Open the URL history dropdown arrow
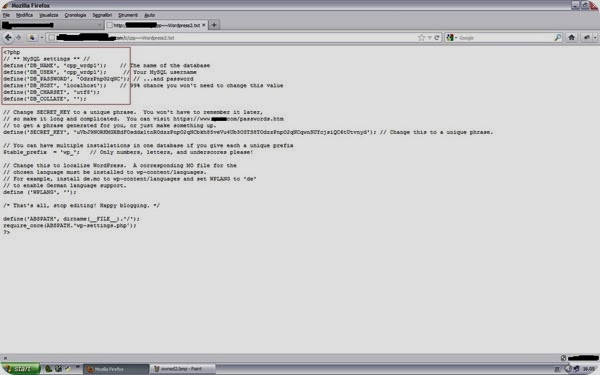This screenshot has height=375, width=600. click(x=430, y=38)
